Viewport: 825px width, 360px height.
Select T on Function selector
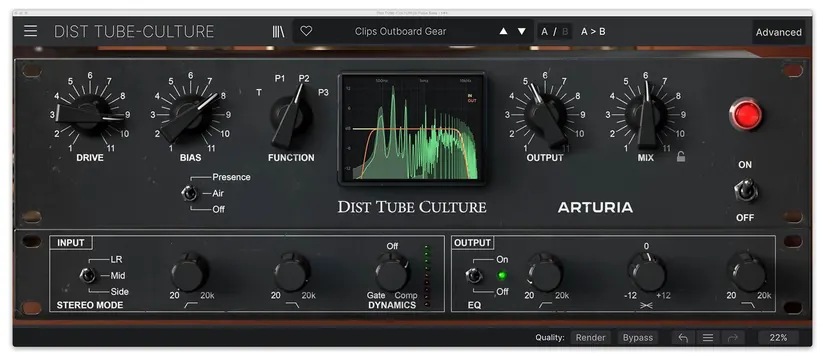coord(259,93)
